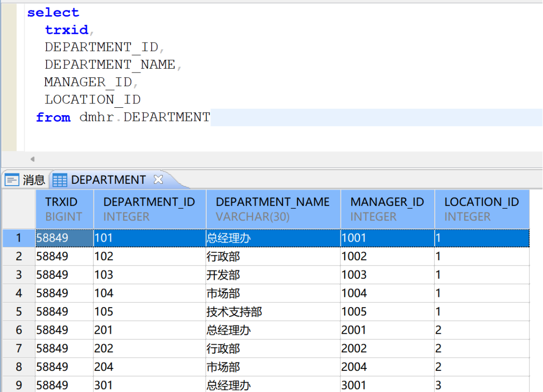Viewport: 543px width, 392px height.
Task: Select row number 9 header
Action: point(19,385)
